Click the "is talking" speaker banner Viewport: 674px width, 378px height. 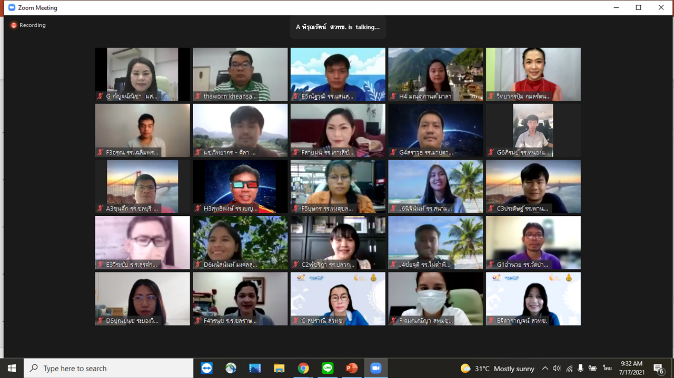(337, 27)
